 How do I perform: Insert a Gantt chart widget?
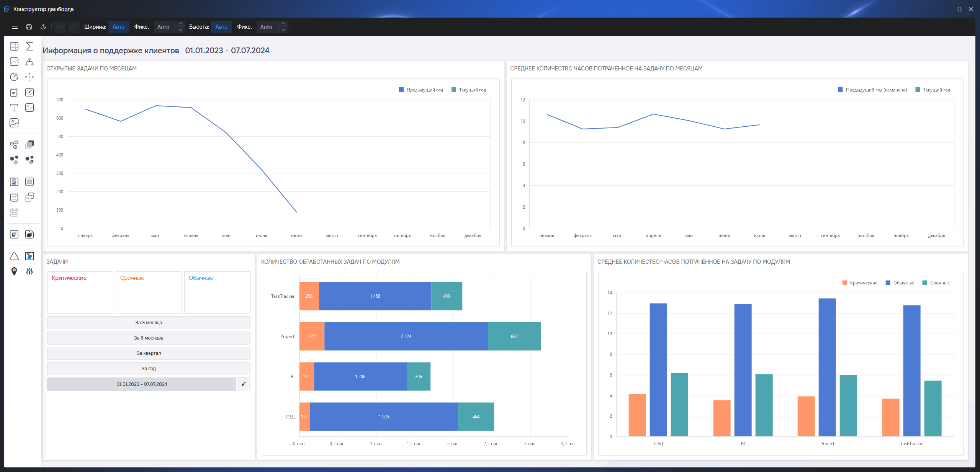[x=29, y=256]
